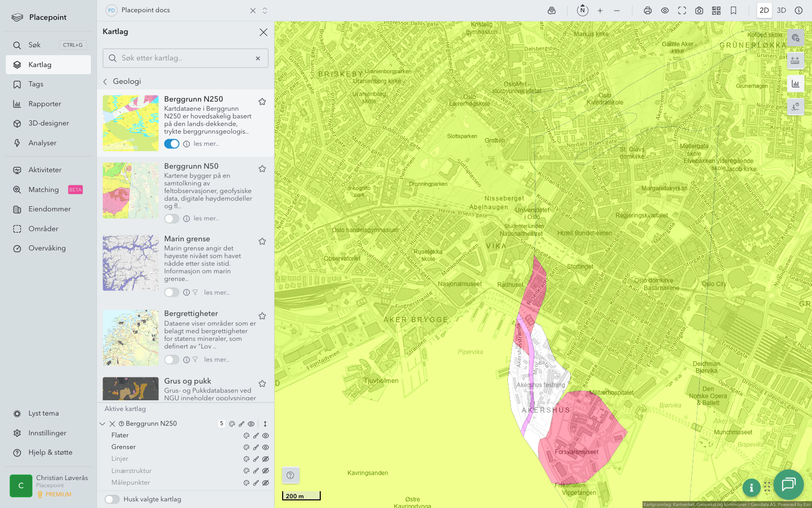Screen dimensions: 812x508
Task: Hide the Flater sublayer using its eye icon
Action: (265, 435)
